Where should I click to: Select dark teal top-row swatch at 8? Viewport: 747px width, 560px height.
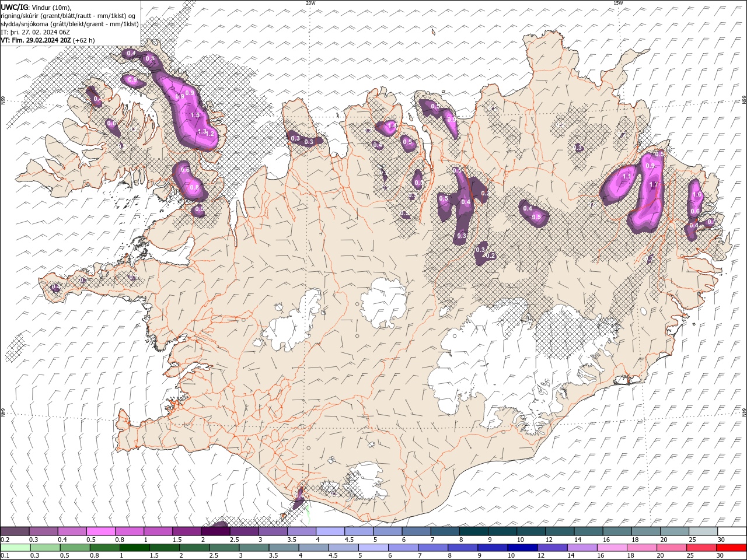pos(473,531)
